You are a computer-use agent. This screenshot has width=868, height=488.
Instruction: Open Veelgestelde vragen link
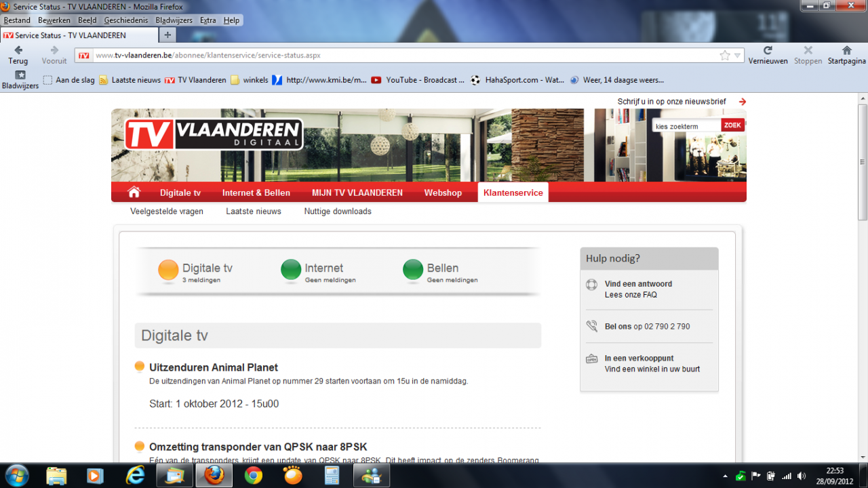click(x=167, y=211)
